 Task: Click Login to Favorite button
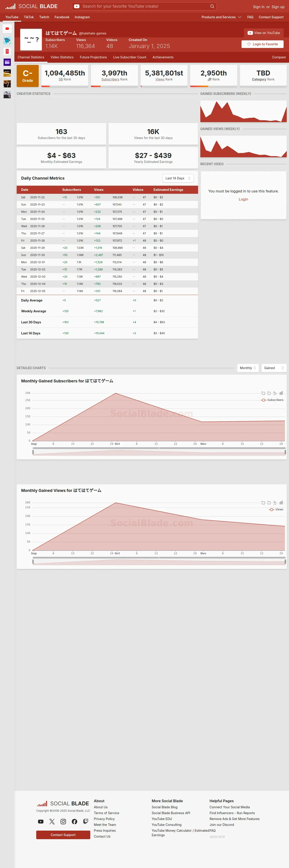click(x=262, y=44)
